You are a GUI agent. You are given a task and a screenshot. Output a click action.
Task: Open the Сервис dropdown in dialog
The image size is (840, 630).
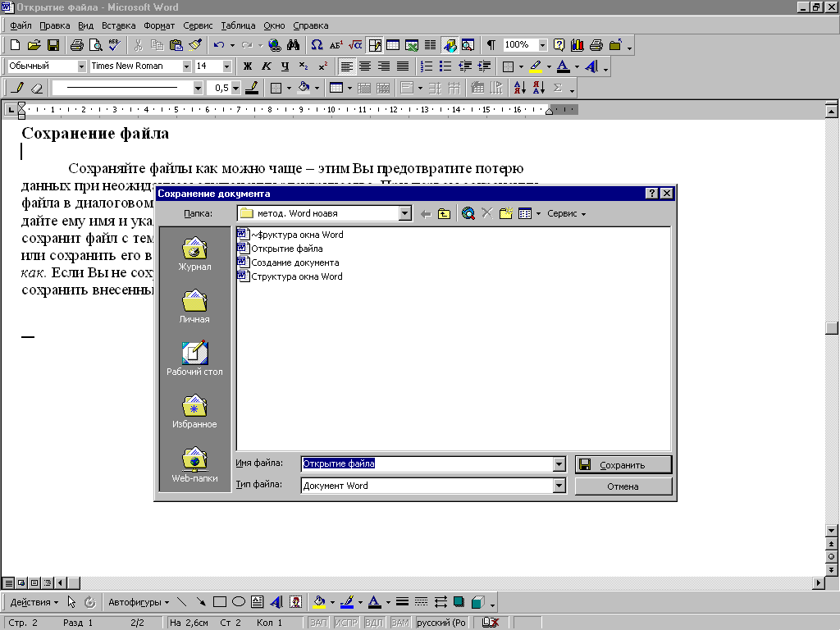click(x=566, y=214)
